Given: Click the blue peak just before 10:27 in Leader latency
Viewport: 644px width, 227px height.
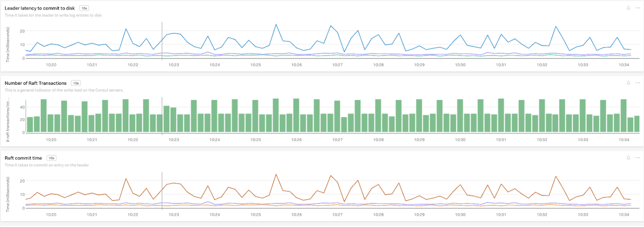Looking at the screenshot, I should [x=331, y=26].
